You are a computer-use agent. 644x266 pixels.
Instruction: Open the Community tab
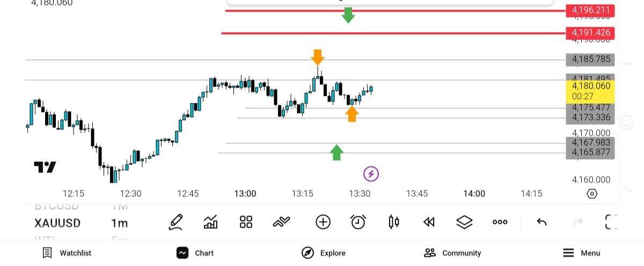[x=452, y=253]
